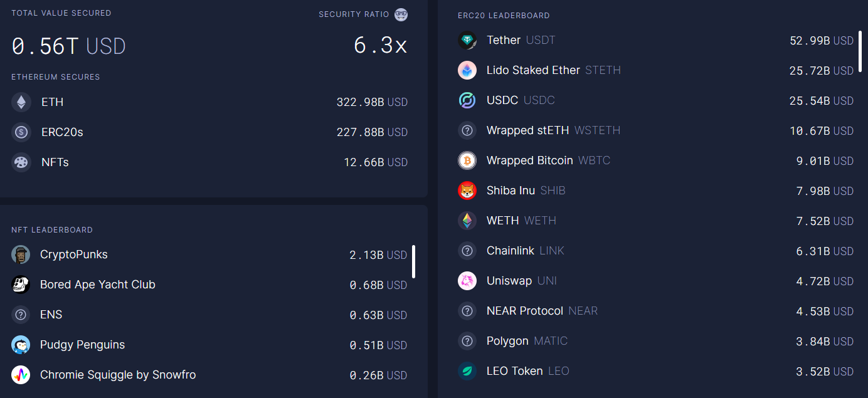Screen dimensions: 868x398
Task: Click the nerd-face emoji beside Security Ratio
Action: 401,14
